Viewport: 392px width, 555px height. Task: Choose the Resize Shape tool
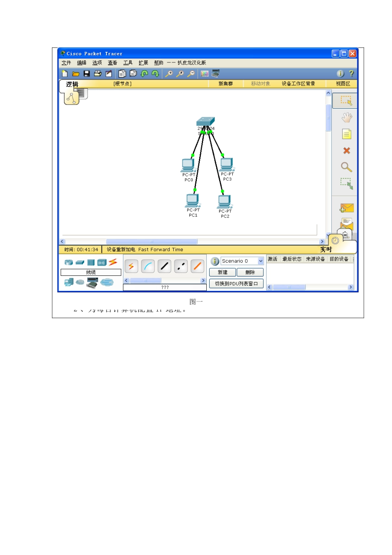347,184
